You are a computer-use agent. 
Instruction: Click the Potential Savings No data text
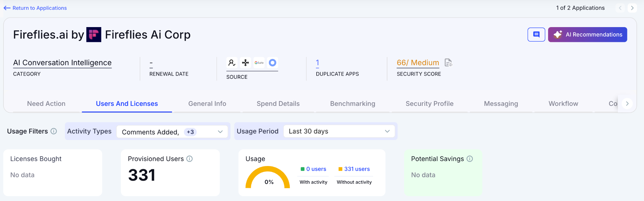423,175
